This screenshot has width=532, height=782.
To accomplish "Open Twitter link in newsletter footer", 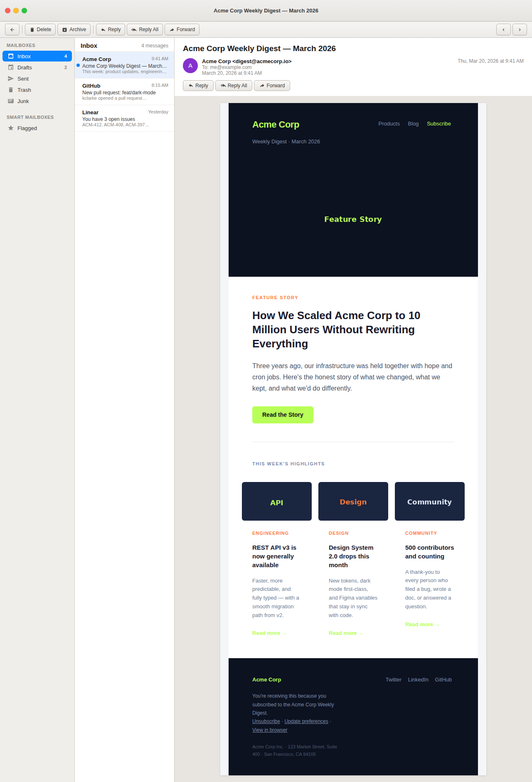I will coord(393,680).
